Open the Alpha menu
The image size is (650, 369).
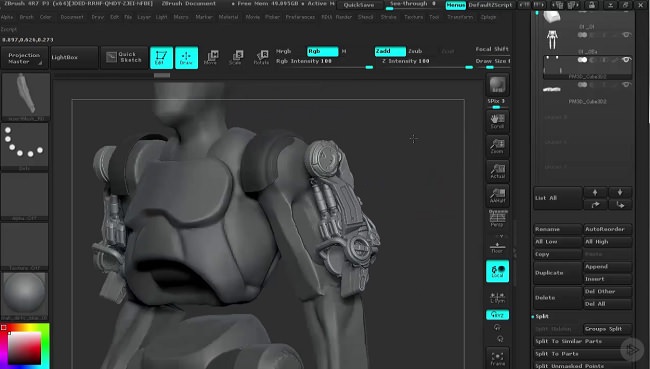click(7, 17)
